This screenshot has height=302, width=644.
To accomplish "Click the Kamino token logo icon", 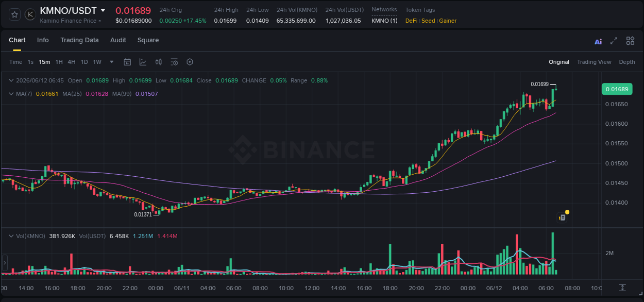I will click(x=30, y=14).
